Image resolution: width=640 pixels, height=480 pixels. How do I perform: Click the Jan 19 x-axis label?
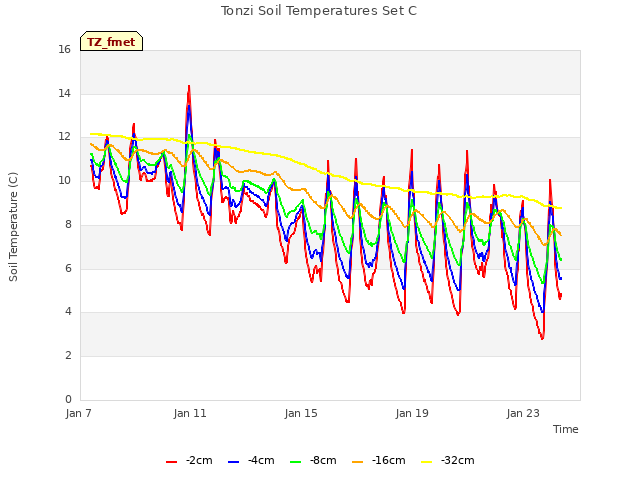[412, 413]
